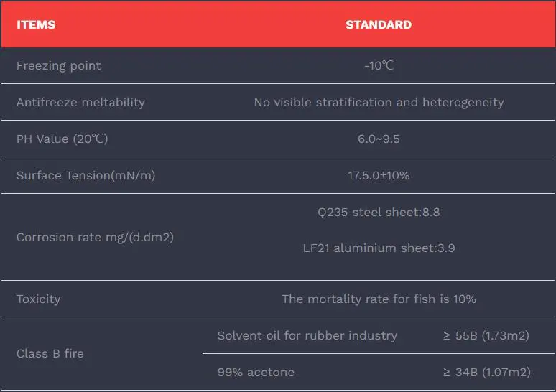Screen dimensions: 556x392
Task: Select the Corrosion rate mg/(d.dm2) label
Action: click(95, 237)
